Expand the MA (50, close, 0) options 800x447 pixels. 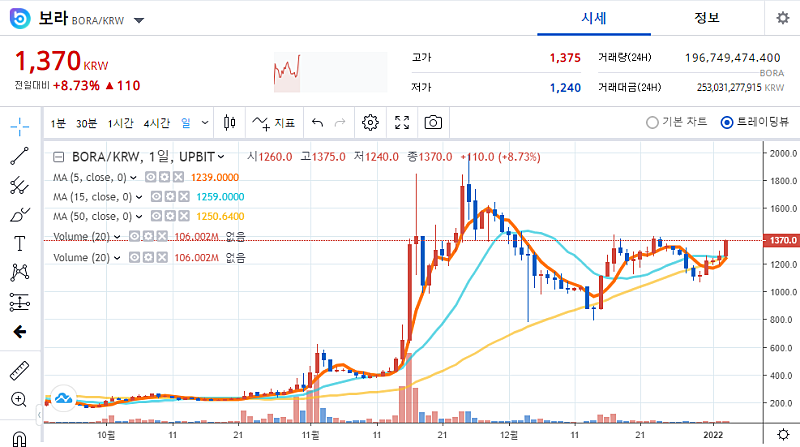(139, 216)
